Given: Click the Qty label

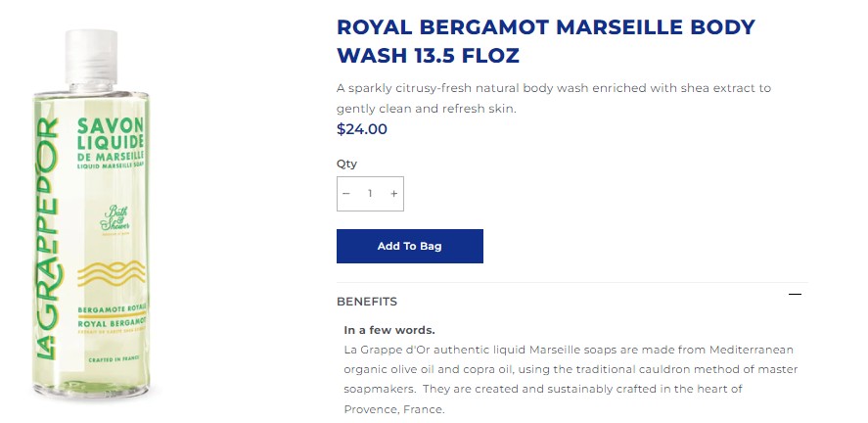Looking at the screenshot, I should [346, 164].
